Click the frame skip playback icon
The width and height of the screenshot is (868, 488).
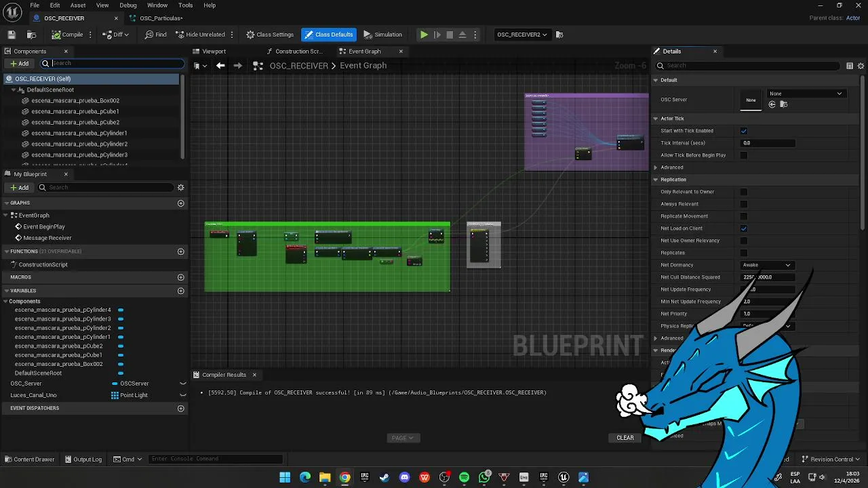tap(437, 35)
